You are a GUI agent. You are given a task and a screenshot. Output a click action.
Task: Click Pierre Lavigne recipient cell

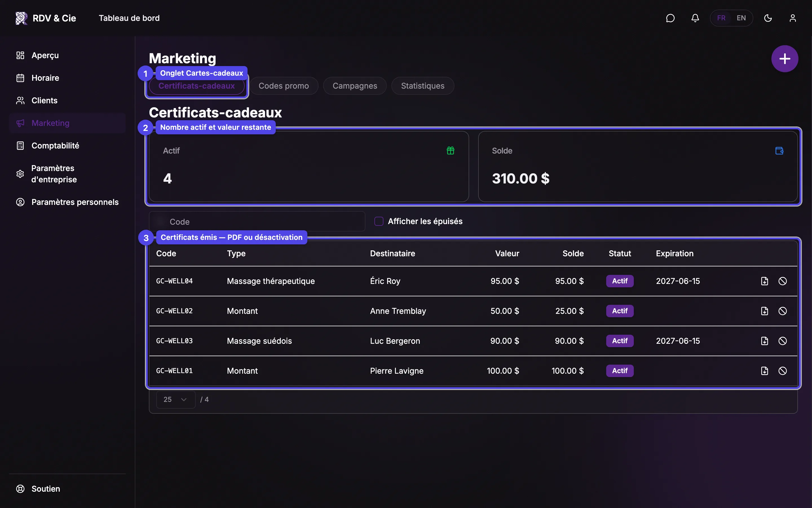[397, 371]
